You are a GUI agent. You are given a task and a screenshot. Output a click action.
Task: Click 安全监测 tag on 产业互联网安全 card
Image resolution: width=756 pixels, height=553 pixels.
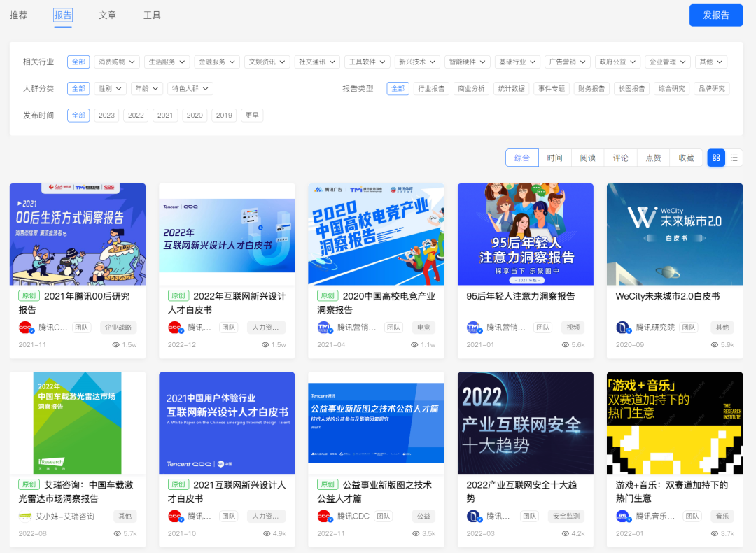(566, 517)
